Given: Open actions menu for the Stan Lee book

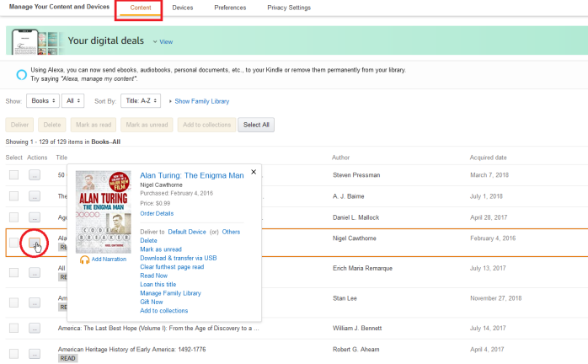Looking at the screenshot, I should pyautogui.click(x=35, y=302).
